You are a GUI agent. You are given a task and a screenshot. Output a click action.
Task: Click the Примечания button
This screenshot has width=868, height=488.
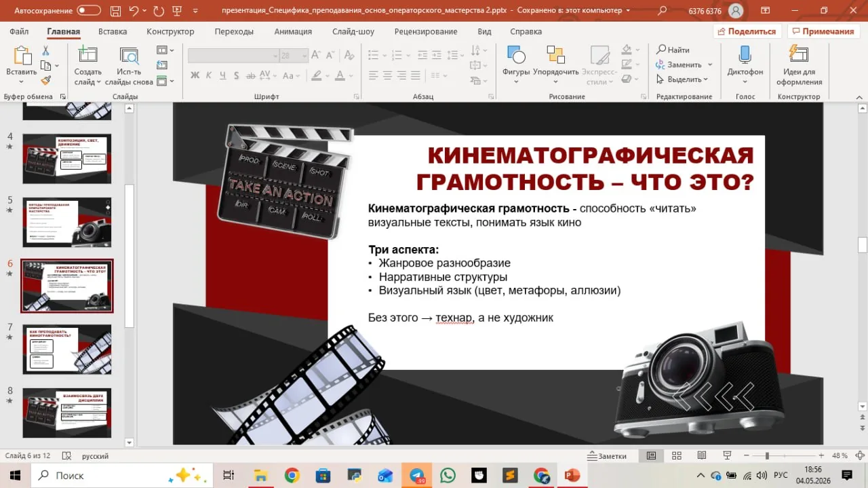(823, 31)
